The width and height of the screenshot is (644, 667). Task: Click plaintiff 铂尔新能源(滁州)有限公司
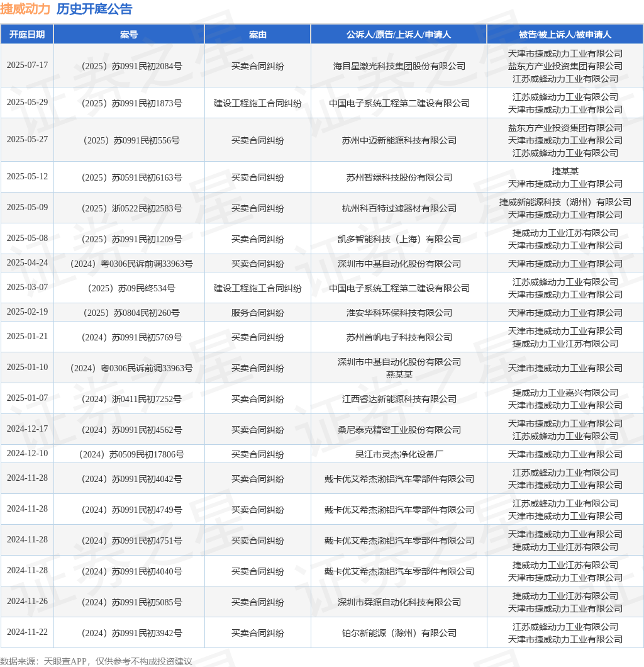coord(399,633)
